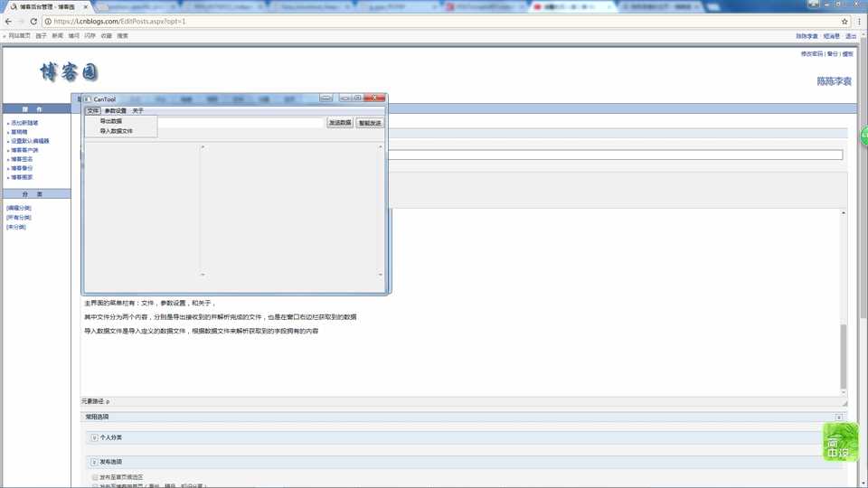Screen dimensions: 868x488
Task: Open 新闻 in the top navigation
Action: pyautogui.click(x=58, y=35)
